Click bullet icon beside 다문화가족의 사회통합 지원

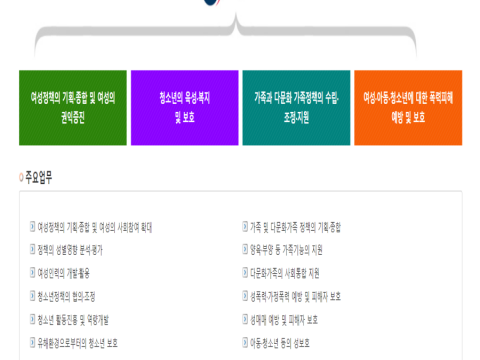point(245,273)
